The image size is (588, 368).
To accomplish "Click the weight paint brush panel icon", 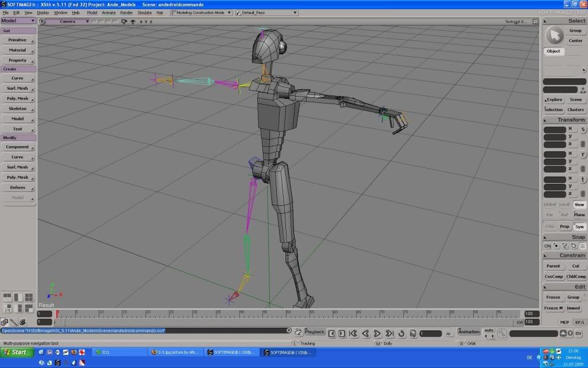I will pos(14,322).
